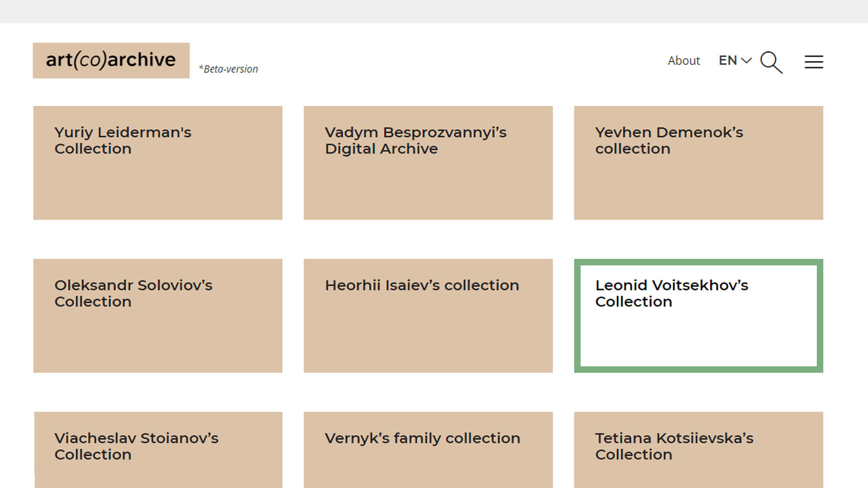This screenshot has height=488, width=868.
Task: Expand the EN language dropdown
Action: (x=735, y=61)
